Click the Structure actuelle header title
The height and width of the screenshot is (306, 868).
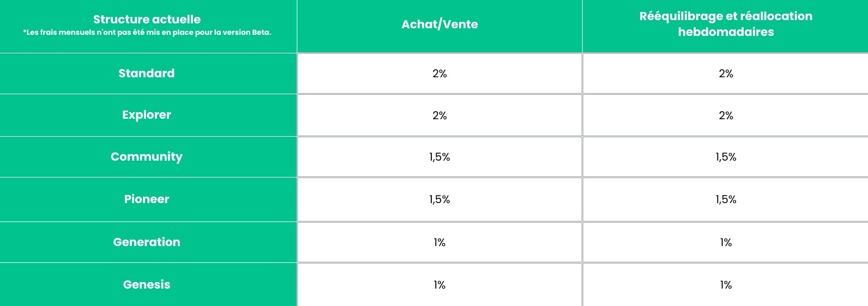click(147, 20)
